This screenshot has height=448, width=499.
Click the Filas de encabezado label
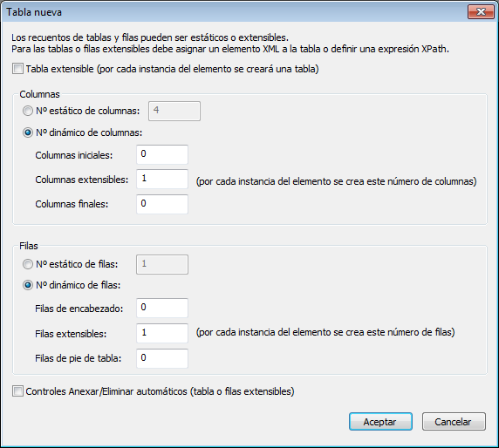tap(79, 309)
